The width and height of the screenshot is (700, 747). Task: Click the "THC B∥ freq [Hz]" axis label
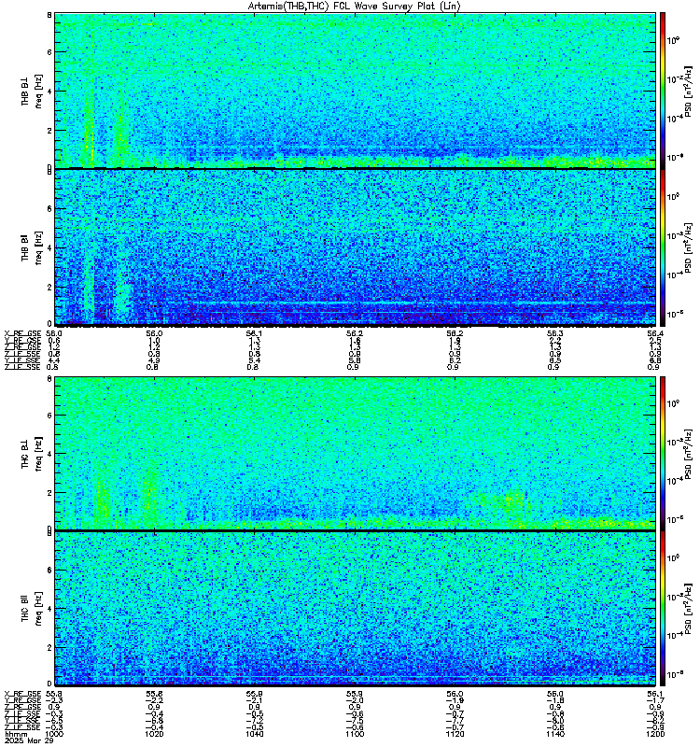coord(32,609)
